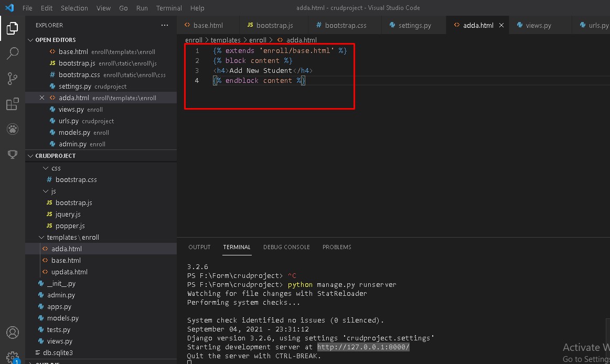
Task: Show the Debug Console panel tab
Action: point(287,248)
